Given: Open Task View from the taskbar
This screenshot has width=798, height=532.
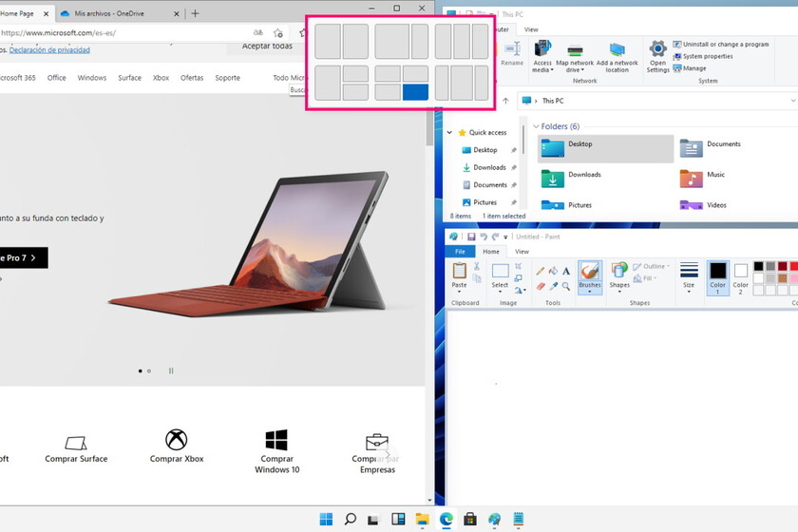Looking at the screenshot, I should pyautogui.click(x=373, y=520).
